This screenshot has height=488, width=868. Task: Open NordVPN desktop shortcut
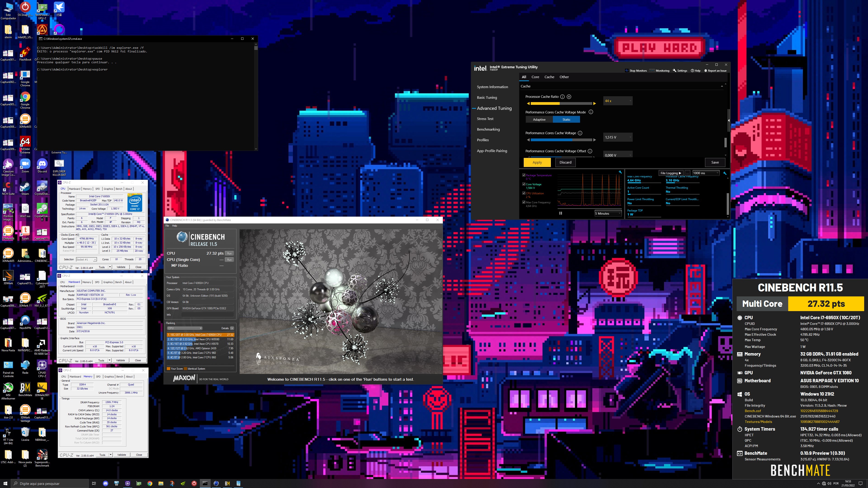pos(25,322)
